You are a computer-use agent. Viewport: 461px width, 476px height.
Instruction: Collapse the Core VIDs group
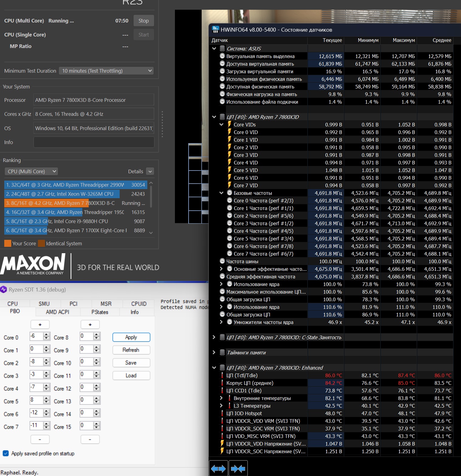221,124
